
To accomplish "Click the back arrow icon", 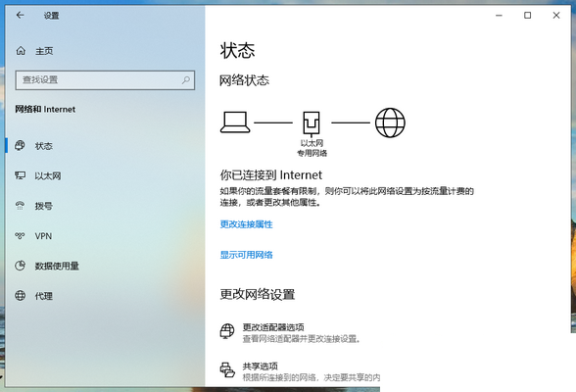I will point(21,15).
